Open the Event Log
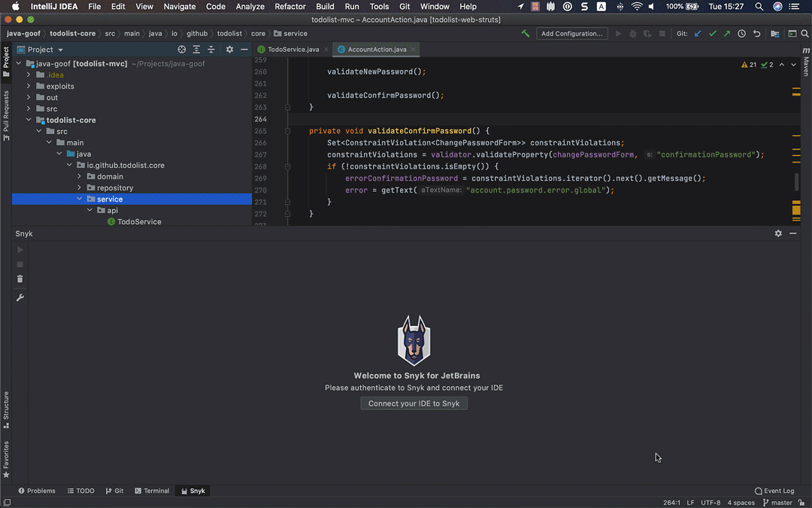The height and width of the screenshot is (508, 812). (x=774, y=491)
